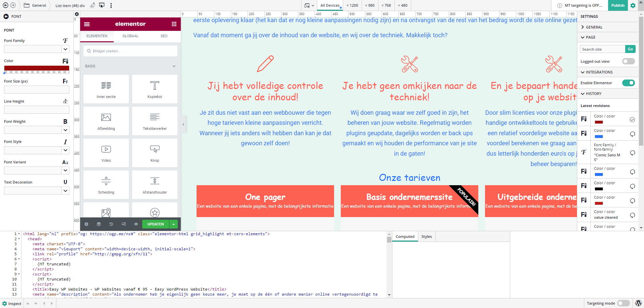The height and width of the screenshot is (308, 644).
Task: Open the Elementor widgets grid icon
Action: click(x=174, y=24)
